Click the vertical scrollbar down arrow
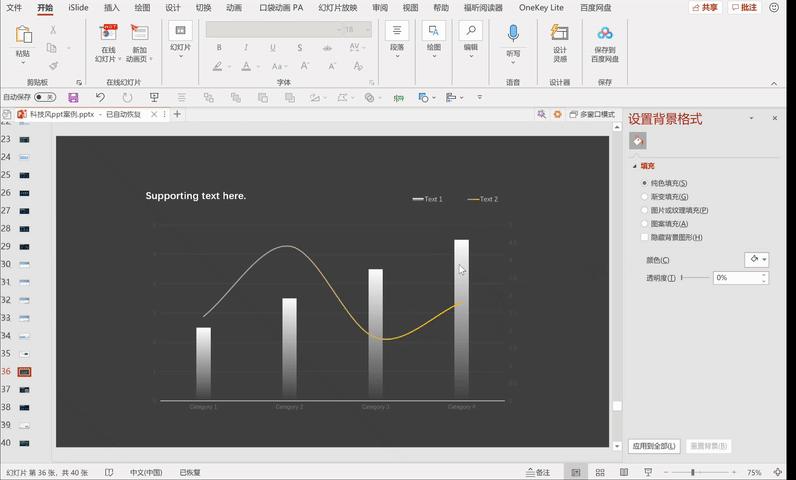 (x=617, y=447)
